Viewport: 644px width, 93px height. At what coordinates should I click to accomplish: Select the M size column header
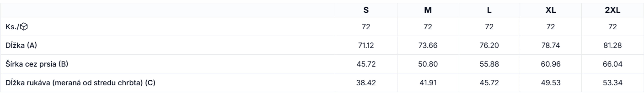(x=428, y=10)
